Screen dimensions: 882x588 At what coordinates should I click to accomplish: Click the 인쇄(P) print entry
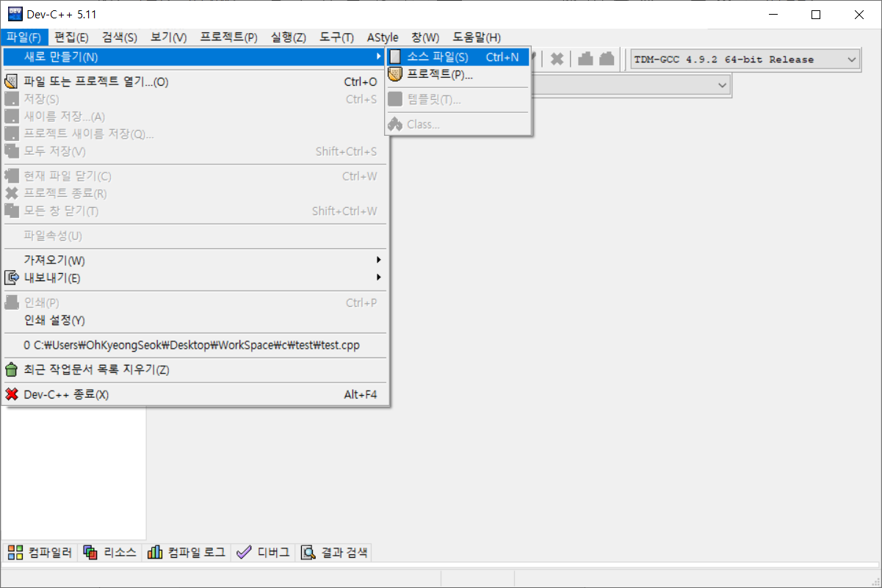click(195, 302)
